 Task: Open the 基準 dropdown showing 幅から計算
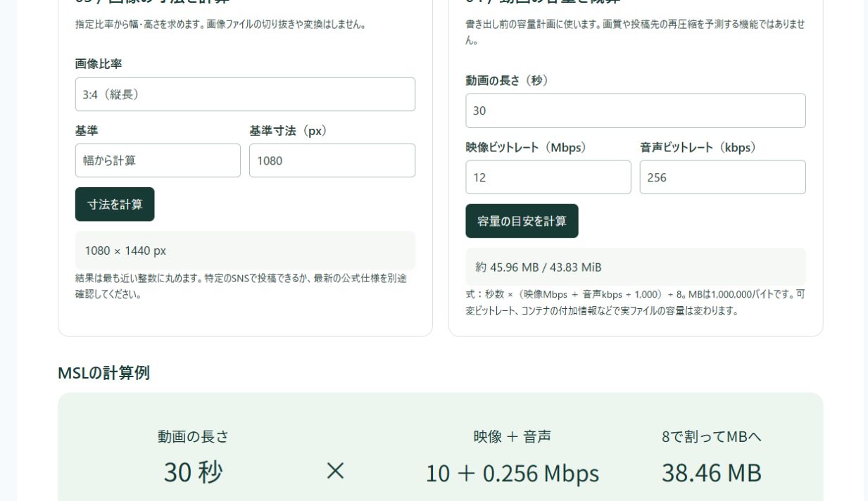158,160
